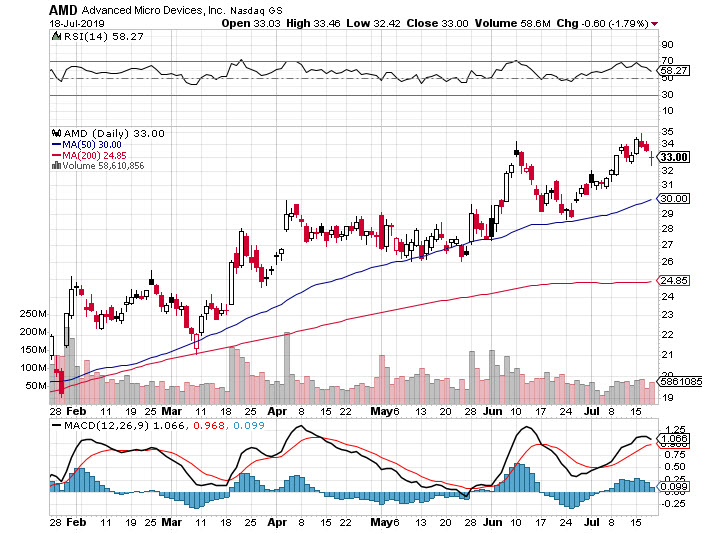Click price axis value 34

coord(667,144)
